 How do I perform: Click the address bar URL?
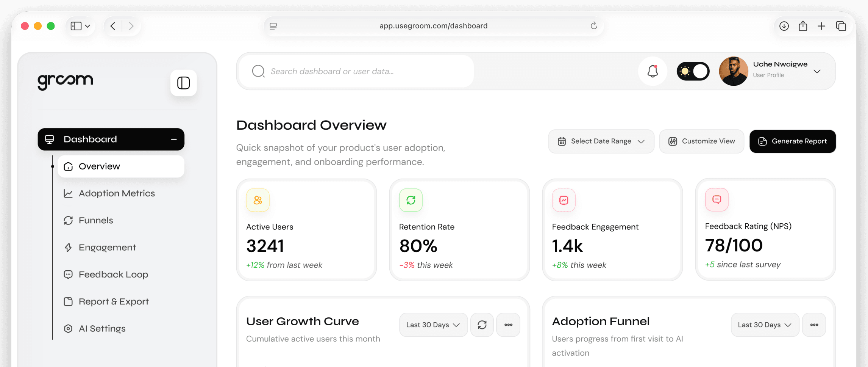tap(433, 26)
